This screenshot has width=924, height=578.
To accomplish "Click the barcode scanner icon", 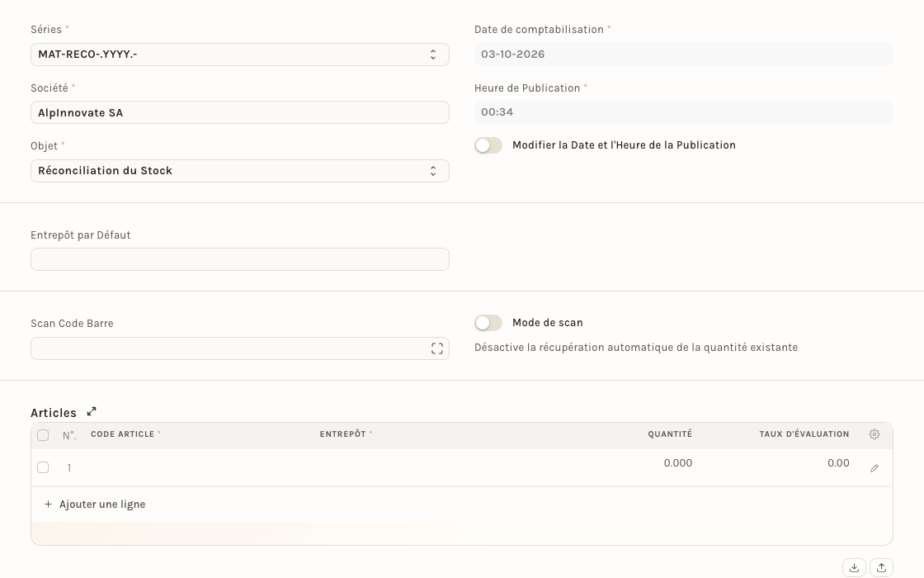I will (436, 348).
